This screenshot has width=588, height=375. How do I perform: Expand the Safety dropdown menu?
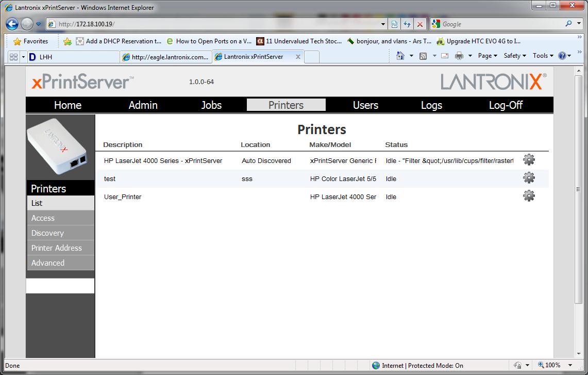tap(515, 56)
